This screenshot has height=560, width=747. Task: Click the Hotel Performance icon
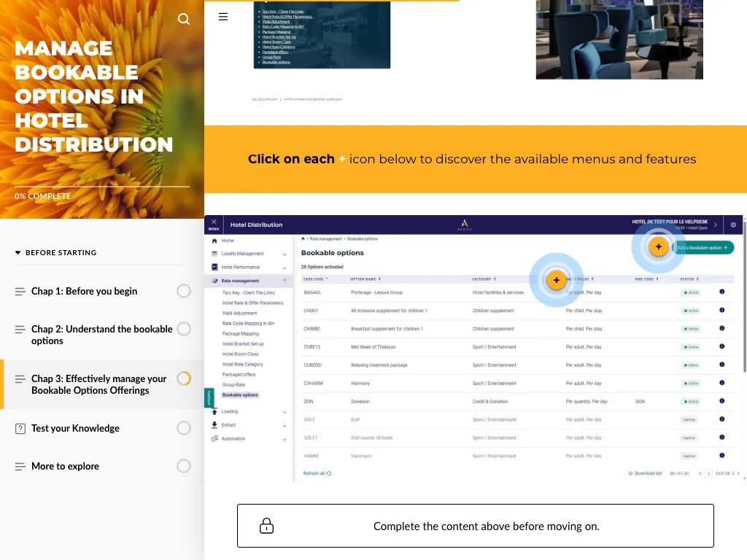214,267
